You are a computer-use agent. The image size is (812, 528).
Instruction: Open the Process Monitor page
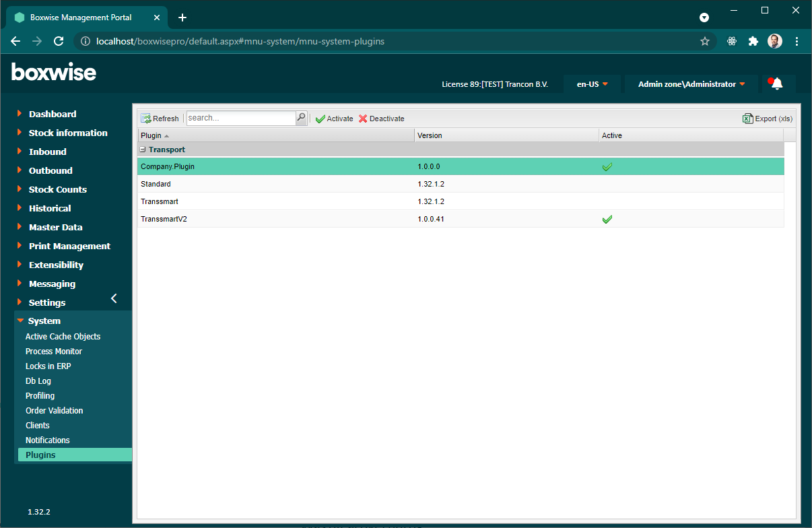click(54, 351)
